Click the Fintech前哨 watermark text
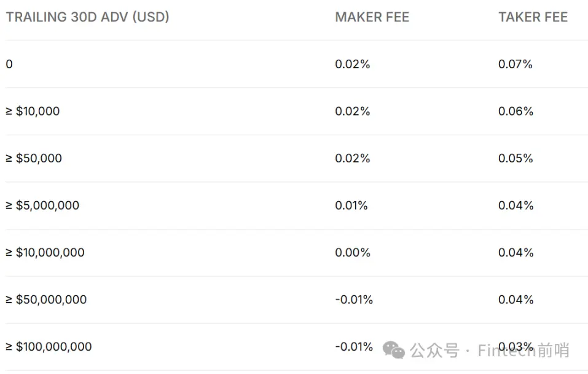The height and width of the screenshot is (374, 588). pyautogui.click(x=523, y=351)
